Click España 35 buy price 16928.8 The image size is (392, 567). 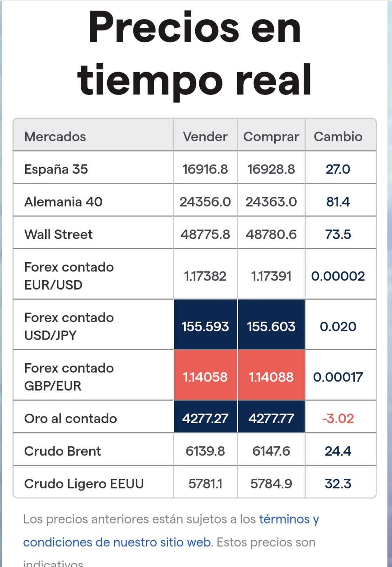coord(271,169)
